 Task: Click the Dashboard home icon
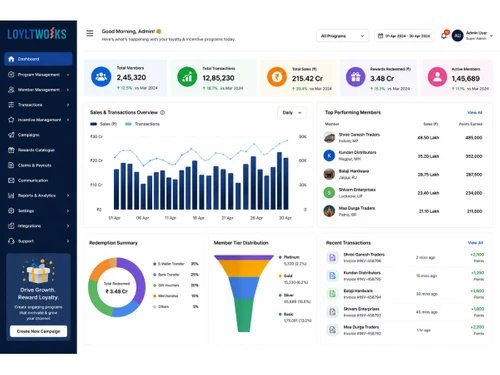click(11, 59)
